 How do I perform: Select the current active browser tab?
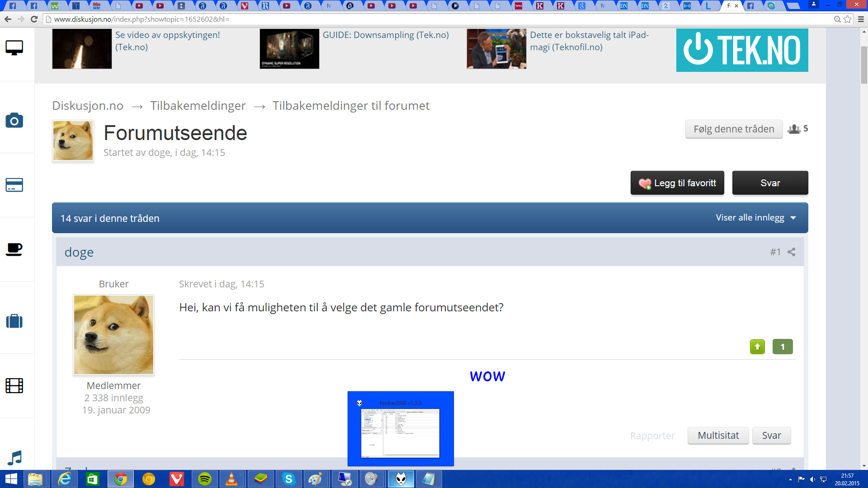[x=731, y=6]
